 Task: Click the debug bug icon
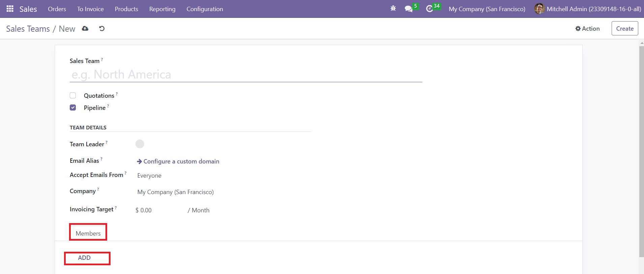tap(393, 9)
